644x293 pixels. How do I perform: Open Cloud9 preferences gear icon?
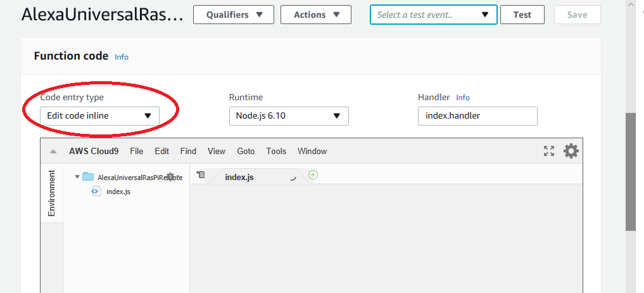[x=571, y=151]
